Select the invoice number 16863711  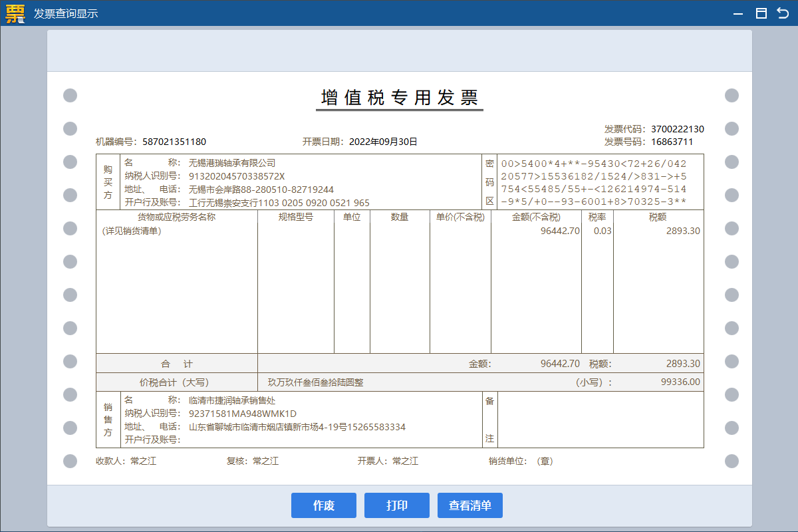(672, 142)
